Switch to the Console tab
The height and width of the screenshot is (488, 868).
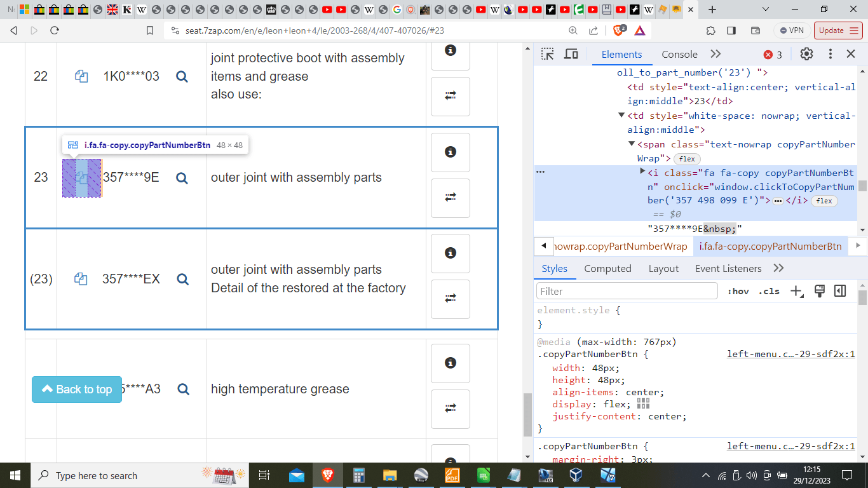click(x=679, y=55)
